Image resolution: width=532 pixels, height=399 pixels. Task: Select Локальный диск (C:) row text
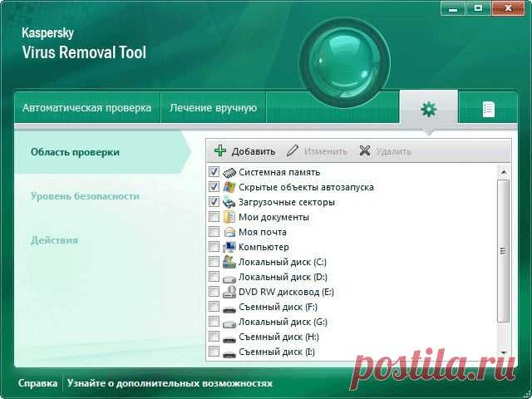(x=283, y=262)
